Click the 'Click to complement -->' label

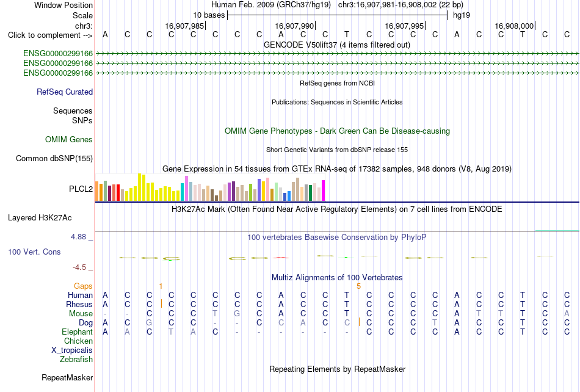pos(50,35)
